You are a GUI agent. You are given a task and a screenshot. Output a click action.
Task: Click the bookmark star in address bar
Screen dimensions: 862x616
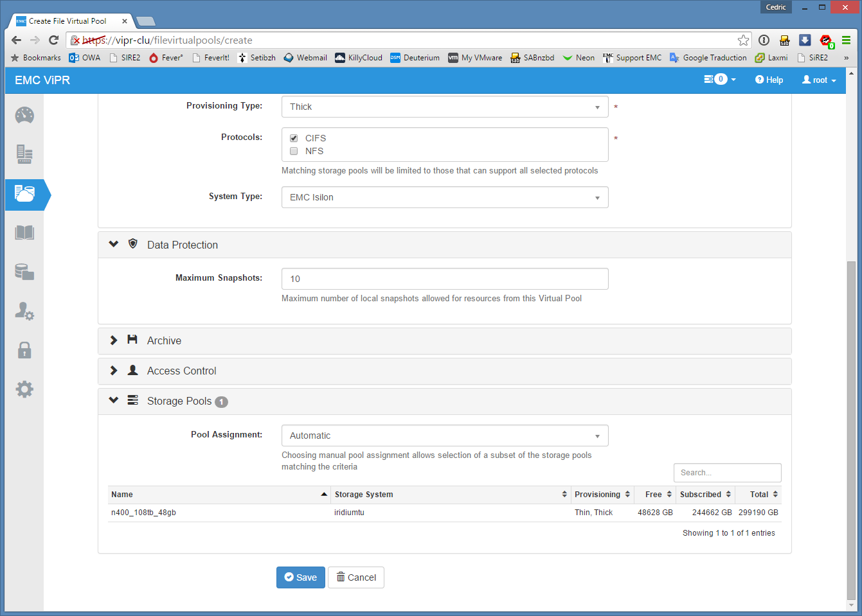(x=743, y=40)
